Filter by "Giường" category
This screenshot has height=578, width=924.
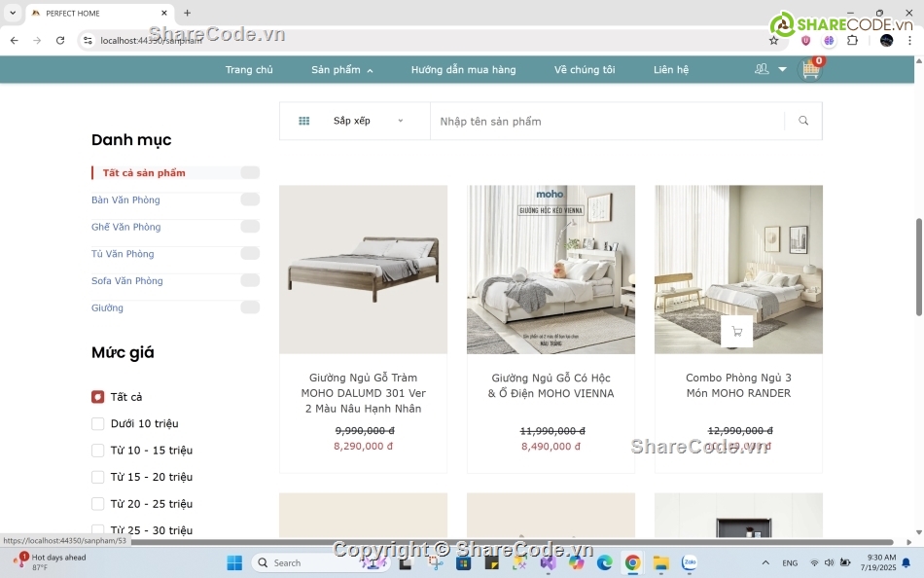click(107, 307)
